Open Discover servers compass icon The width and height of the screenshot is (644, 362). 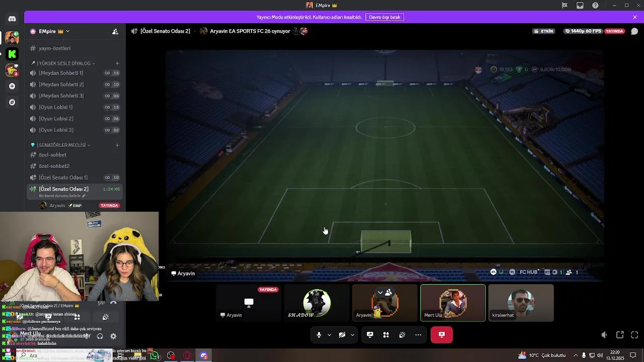[12, 102]
